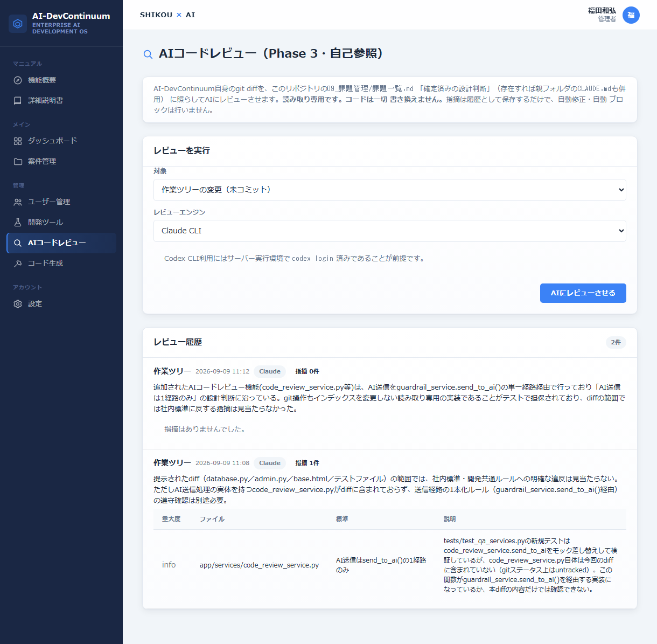
Task: Click the AIにレビューさせる button
Action: 583,293
